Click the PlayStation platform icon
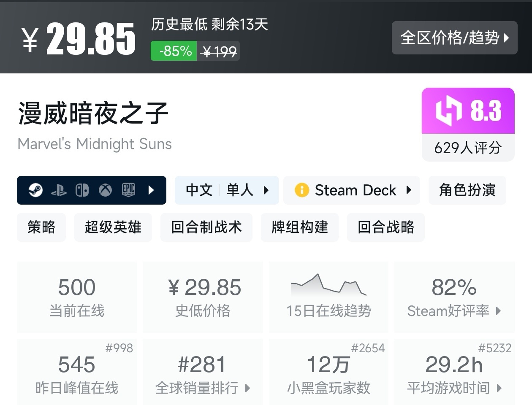The image size is (532, 405). 59,191
